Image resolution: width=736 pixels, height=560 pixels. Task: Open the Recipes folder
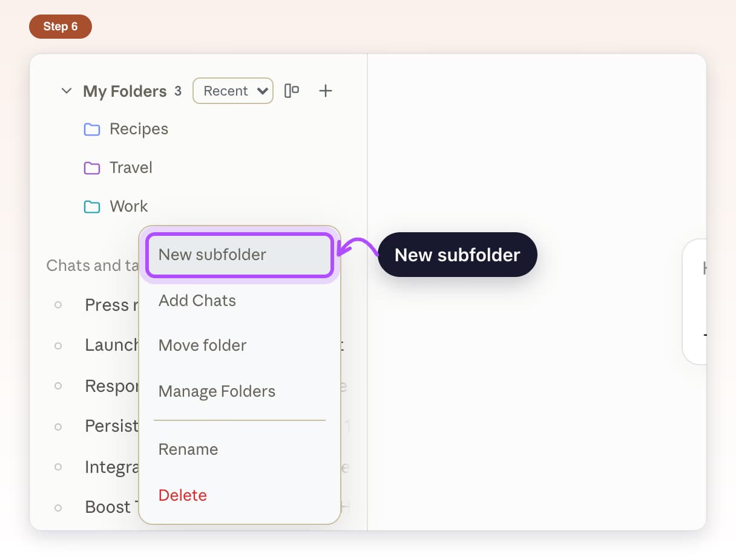139,129
